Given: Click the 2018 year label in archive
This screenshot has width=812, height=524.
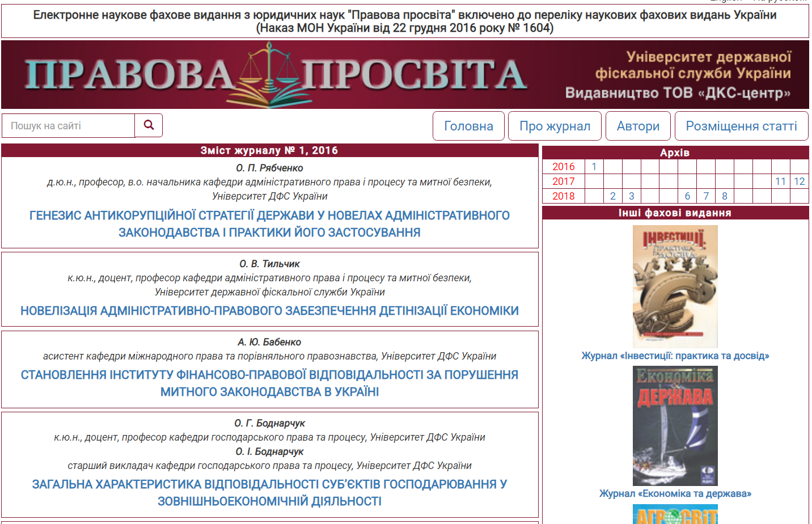Looking at the screenshot, I should 564,196.
